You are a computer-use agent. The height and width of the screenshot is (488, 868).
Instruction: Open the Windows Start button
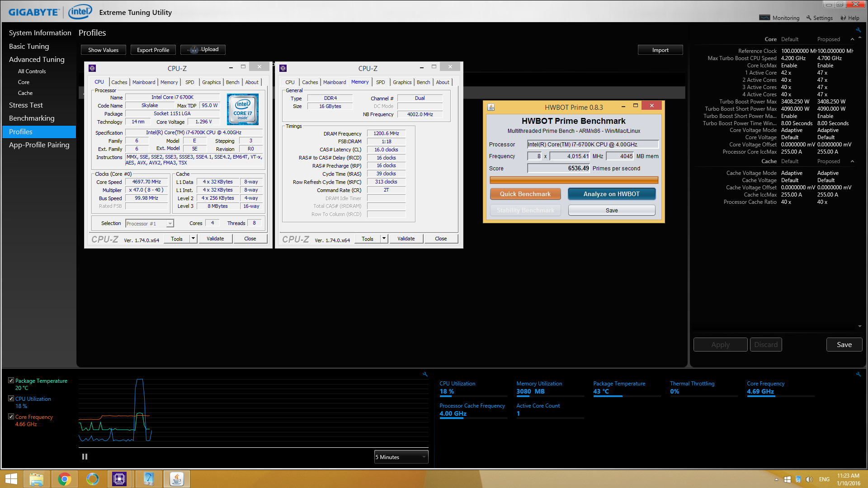11,479
